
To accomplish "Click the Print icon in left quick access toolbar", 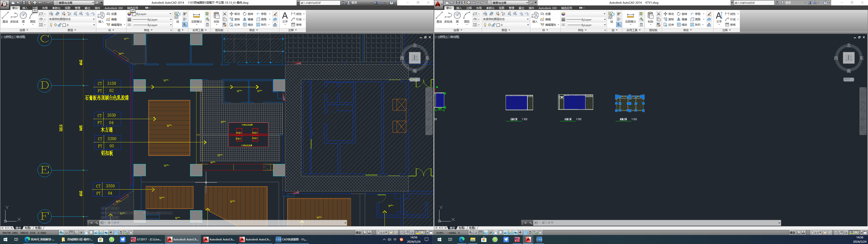I will click(x=35, y=3).
